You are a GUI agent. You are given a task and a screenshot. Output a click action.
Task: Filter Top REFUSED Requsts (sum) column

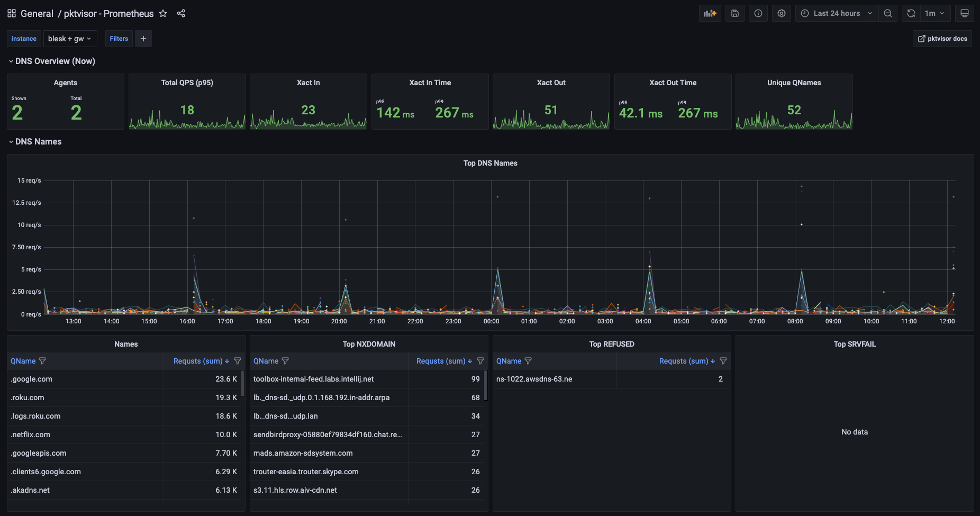coord(723,361)
